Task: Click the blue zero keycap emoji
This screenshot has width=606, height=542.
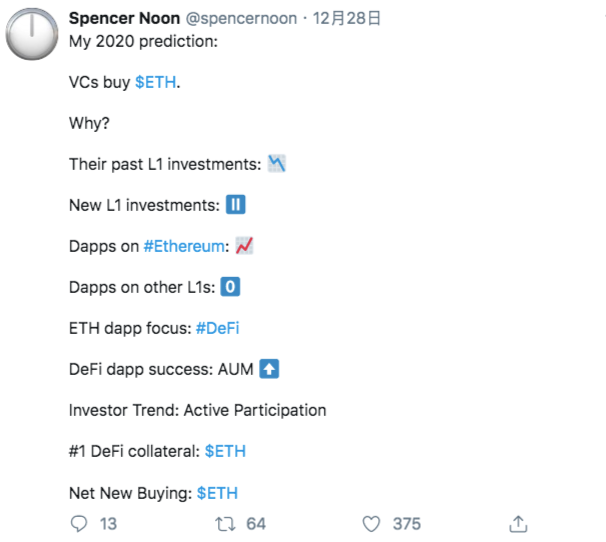Action: 230,287
